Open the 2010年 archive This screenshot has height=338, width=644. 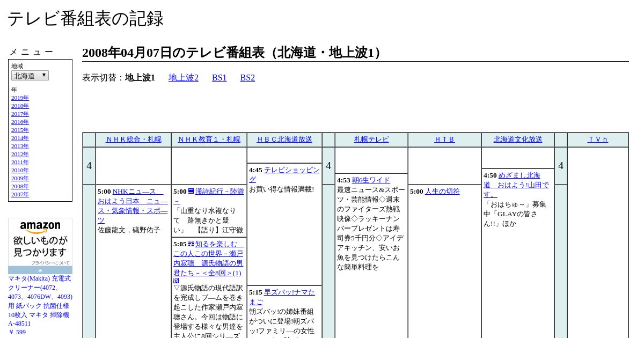[x=20, y=171]
